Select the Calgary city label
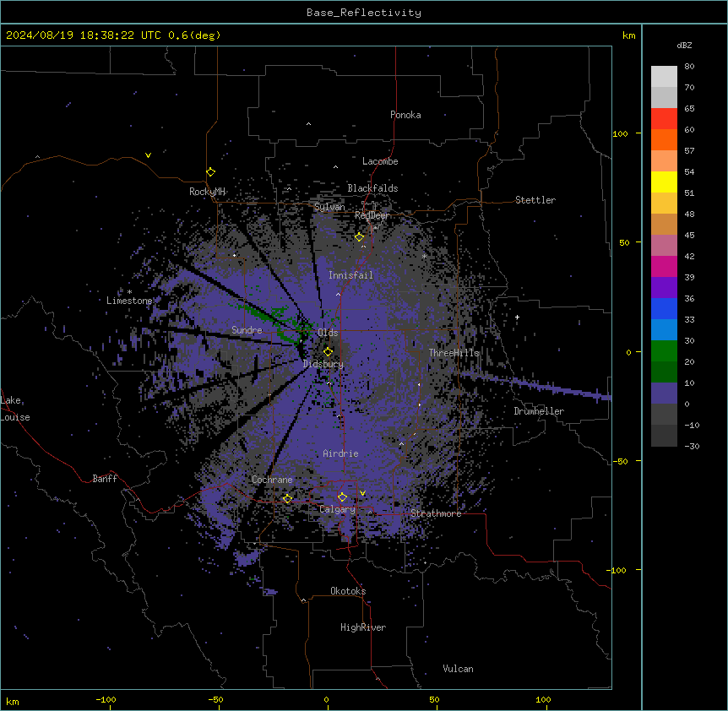This screenshot has height=711, width=728. pyautogui.click(x=337, y=509)
